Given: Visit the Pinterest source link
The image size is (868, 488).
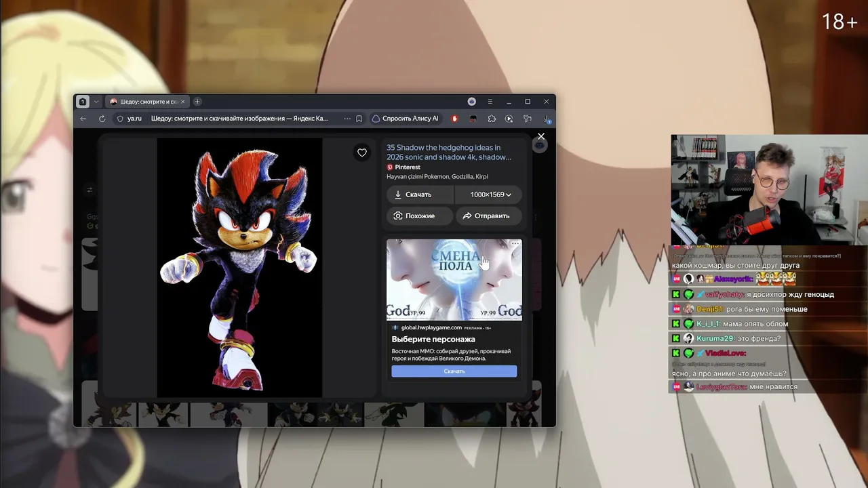Looking at the screenshot, I should click(x=403, y=167).
